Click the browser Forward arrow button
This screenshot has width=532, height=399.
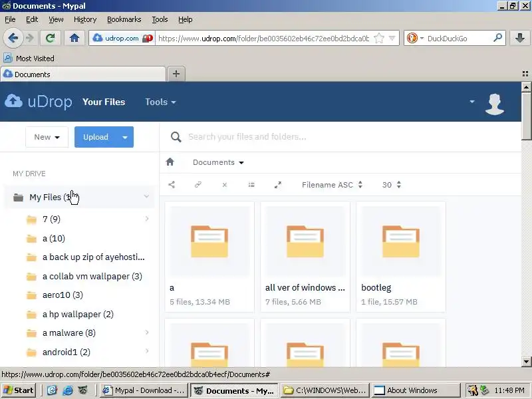[x=30, y=38]
